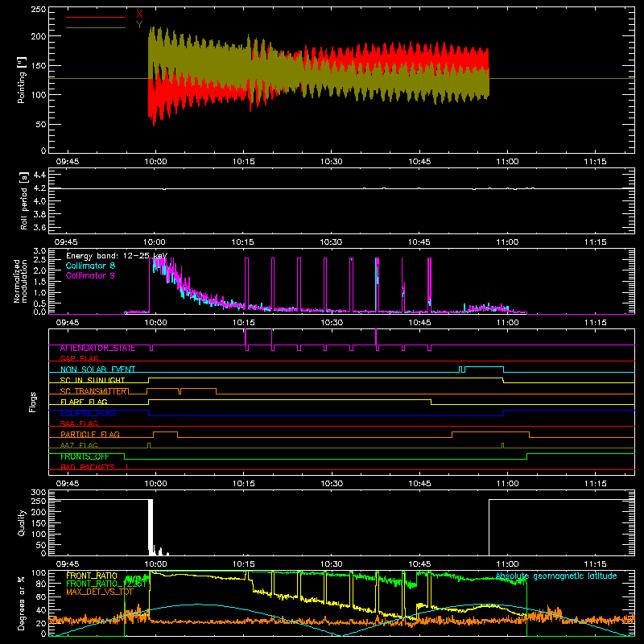Click the red X legend line sample

click(96, 17)
